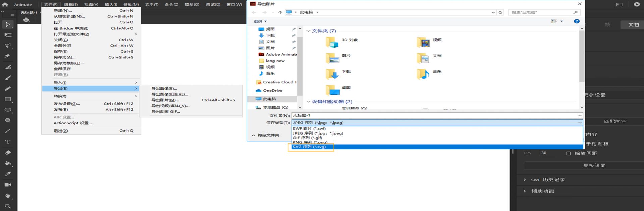Select the Fluid Brush tool

coord(8,67)
